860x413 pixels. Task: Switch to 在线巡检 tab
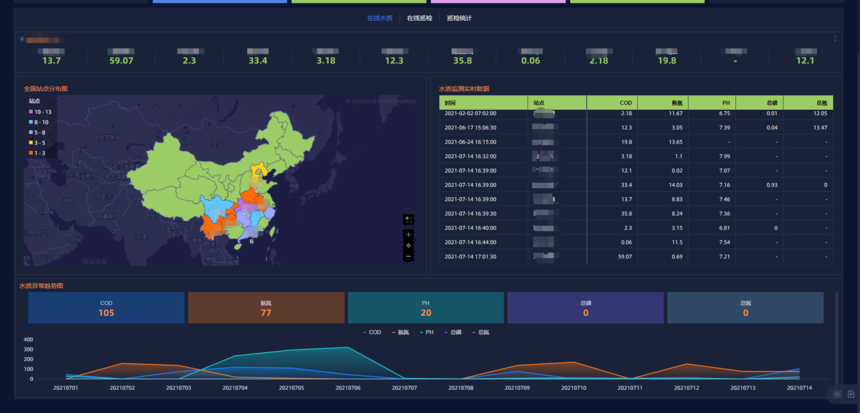[419, 18]
